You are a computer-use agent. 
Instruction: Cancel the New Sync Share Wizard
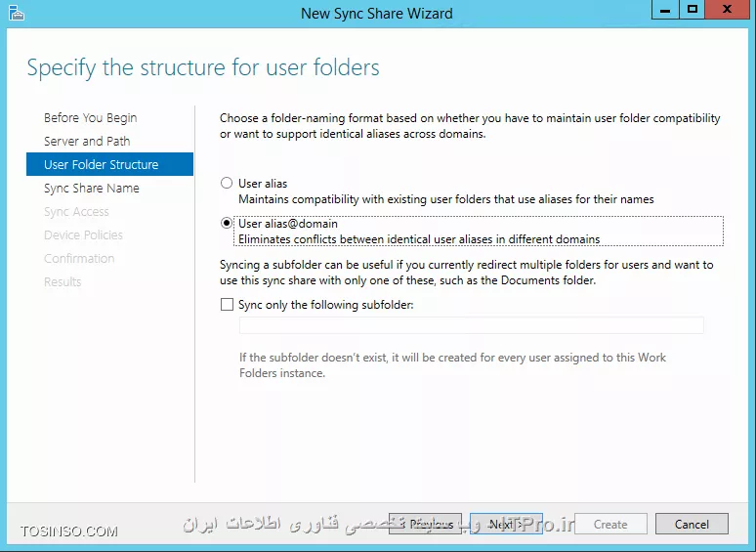coord(692,524)
